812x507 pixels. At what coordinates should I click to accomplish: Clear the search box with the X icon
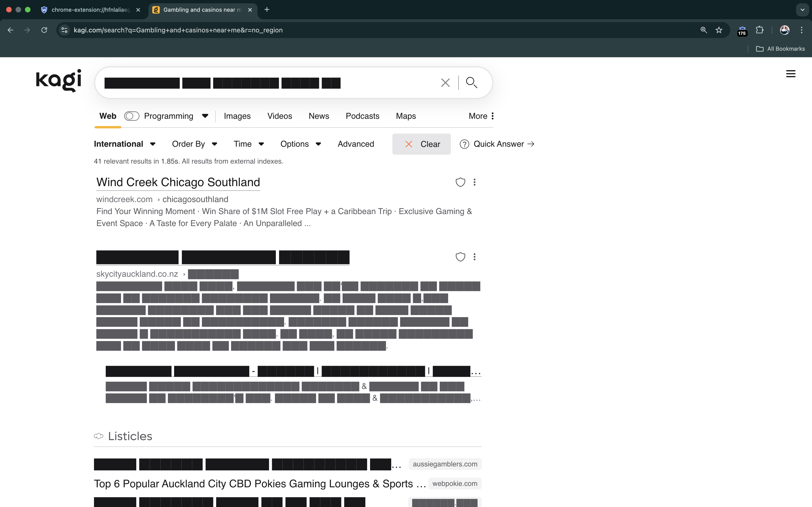(x=445, y=82)
